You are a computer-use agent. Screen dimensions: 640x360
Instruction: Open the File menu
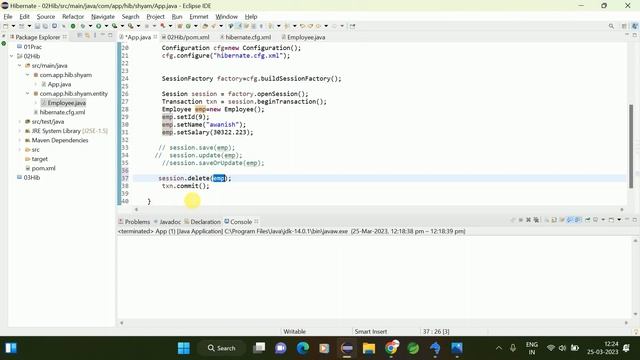8,17
